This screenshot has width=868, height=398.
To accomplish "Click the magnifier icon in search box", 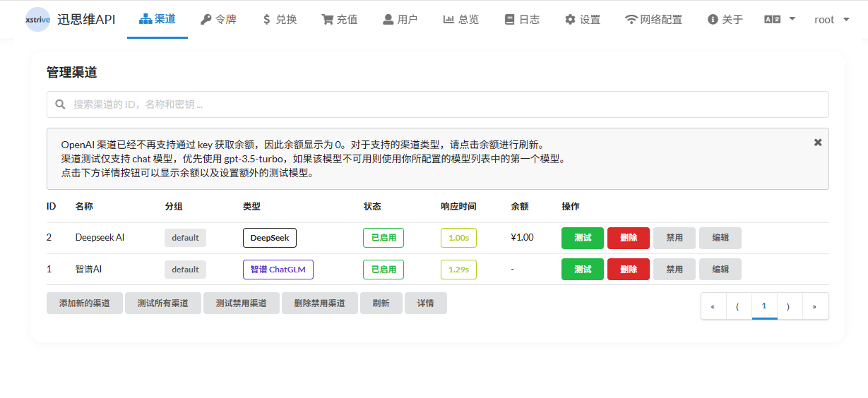I will coord(61,104).
